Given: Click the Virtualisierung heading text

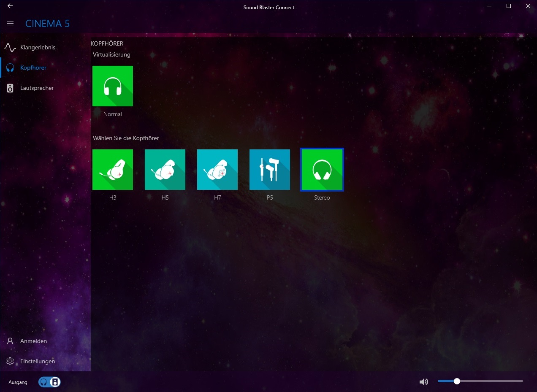Looking at the screenshot, I should click(x=112, y=54).
